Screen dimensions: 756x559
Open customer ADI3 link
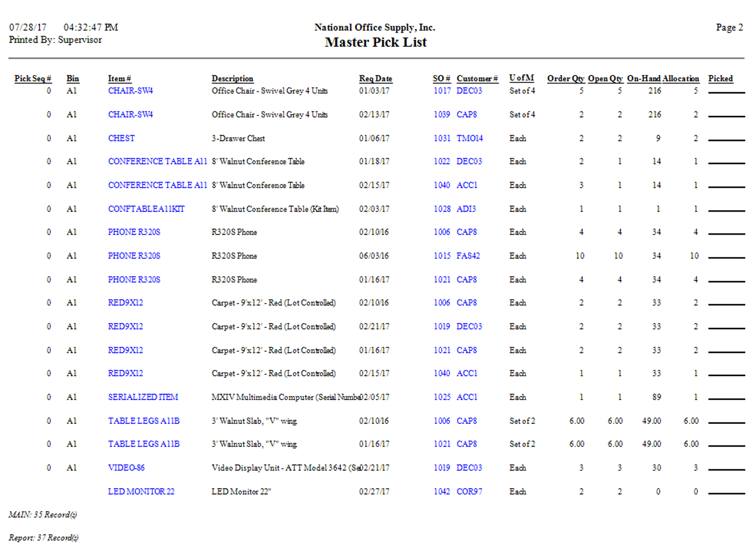coord(466,209)
